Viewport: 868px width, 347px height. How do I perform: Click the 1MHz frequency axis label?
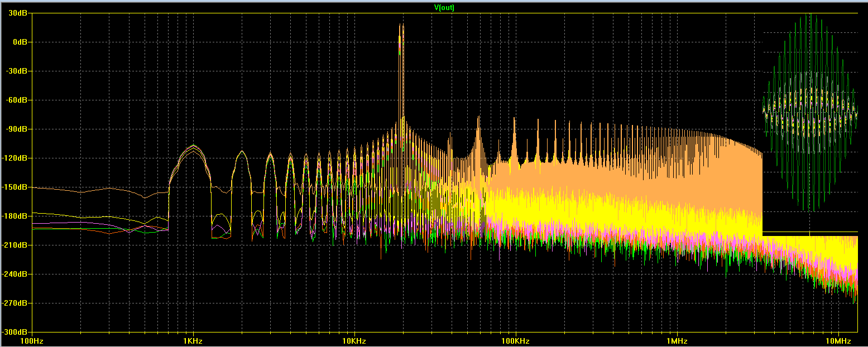[677, 341]
